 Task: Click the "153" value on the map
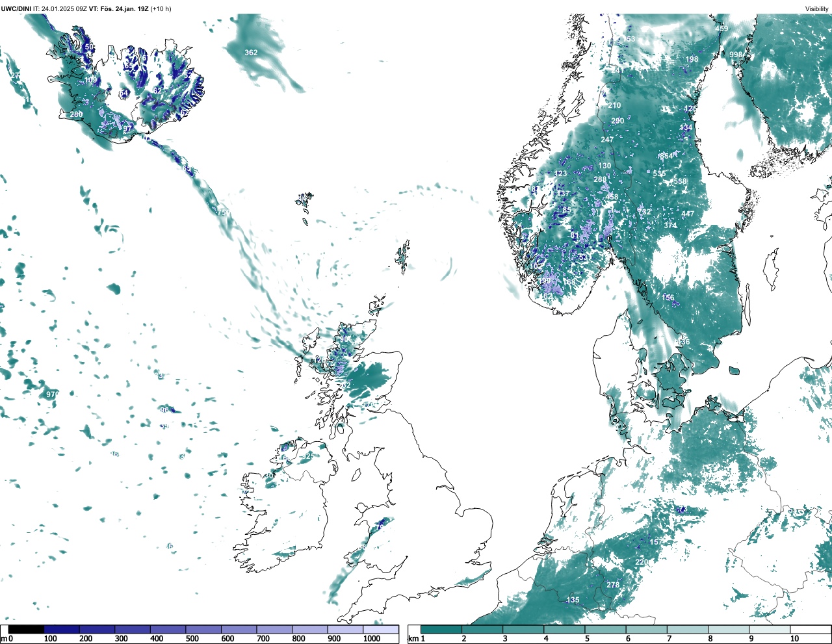[629, 39]
